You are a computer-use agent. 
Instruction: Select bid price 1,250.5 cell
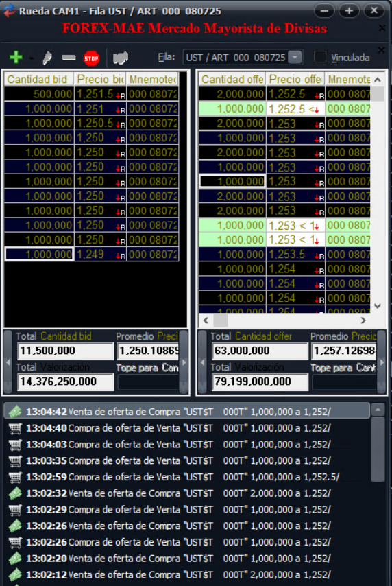click(99, 123)
